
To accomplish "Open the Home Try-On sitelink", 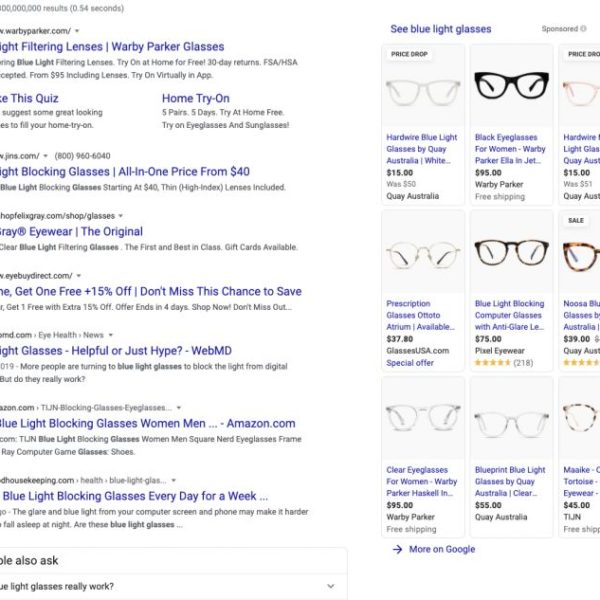I will pyautogui.click(x=195, y=99).
